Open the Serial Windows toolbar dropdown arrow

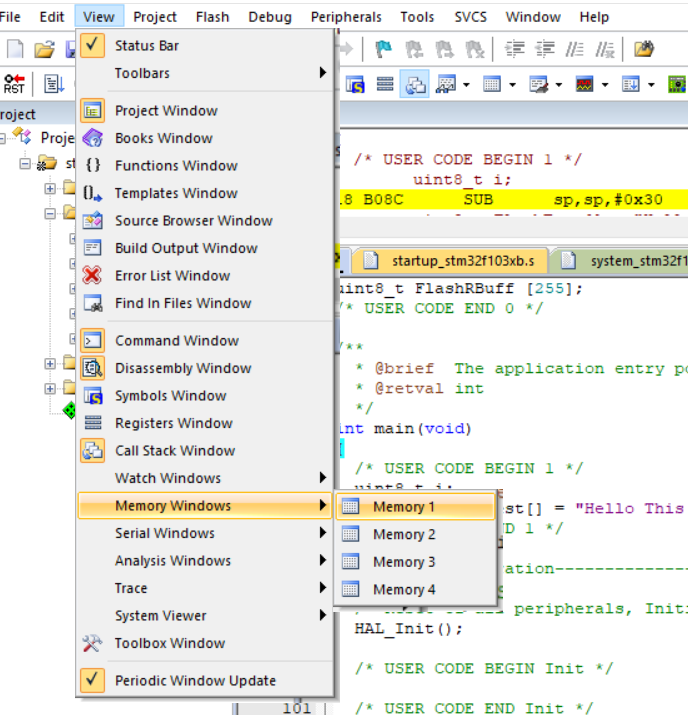click(559, 85)
